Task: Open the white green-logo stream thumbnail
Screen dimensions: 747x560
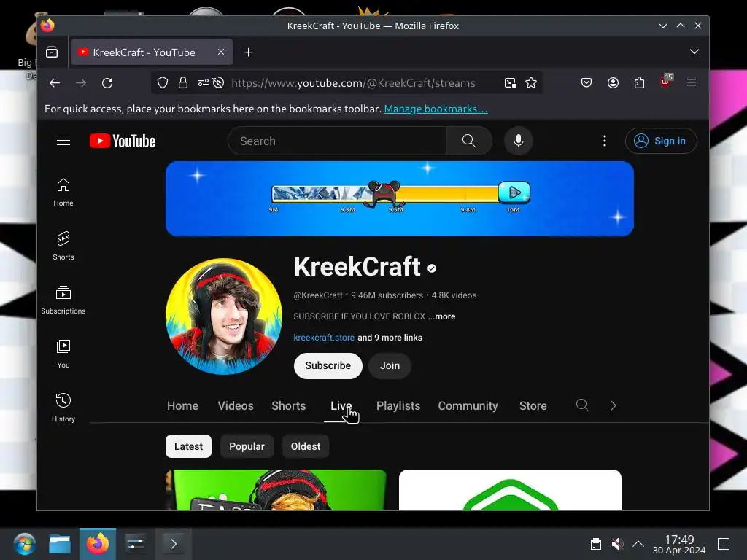Action: pyautogui.click(x=510, y=490)
